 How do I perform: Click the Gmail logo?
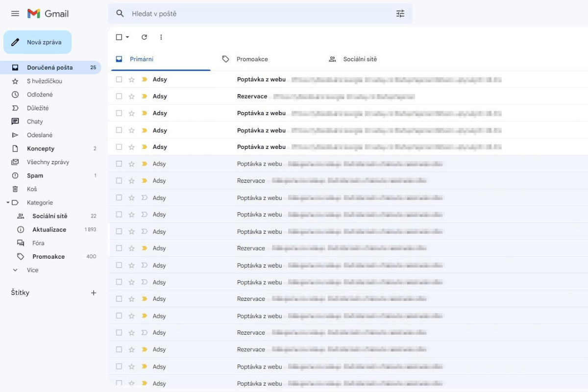pyautogui.click(x=48, y=14)
